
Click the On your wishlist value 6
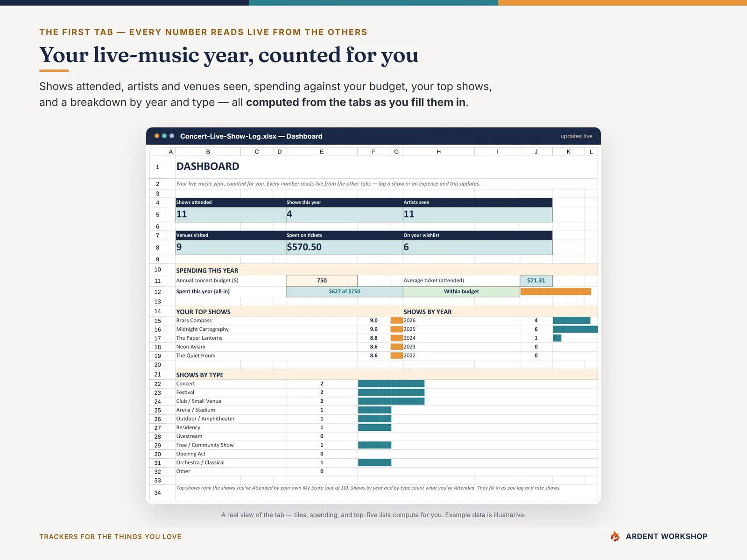[406, 247]
